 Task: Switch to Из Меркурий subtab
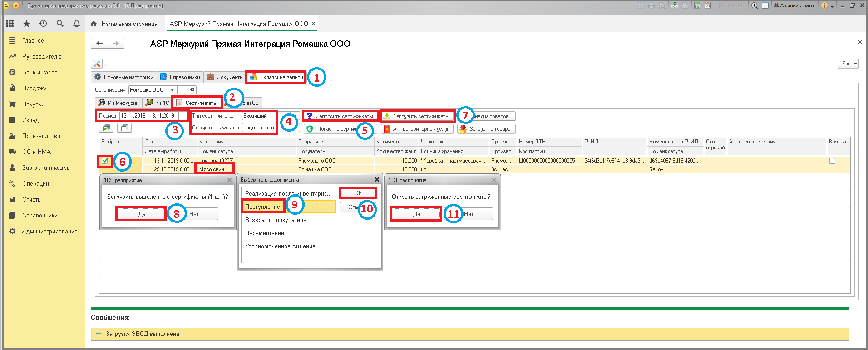(119, 103)
